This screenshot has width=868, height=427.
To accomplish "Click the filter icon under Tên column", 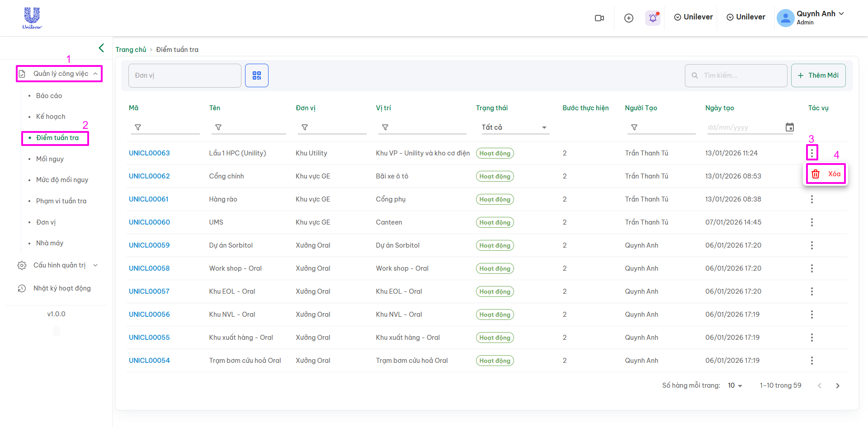I will click(218, 127).
